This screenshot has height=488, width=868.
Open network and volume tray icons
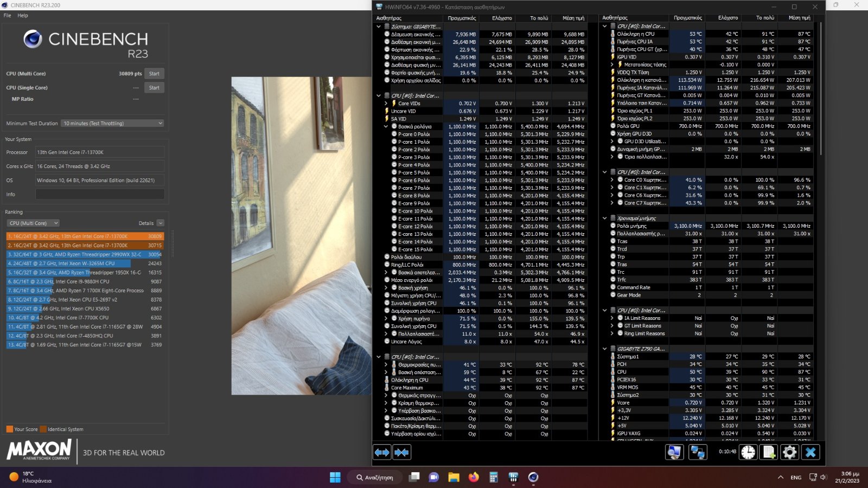(x=818, y=477)
